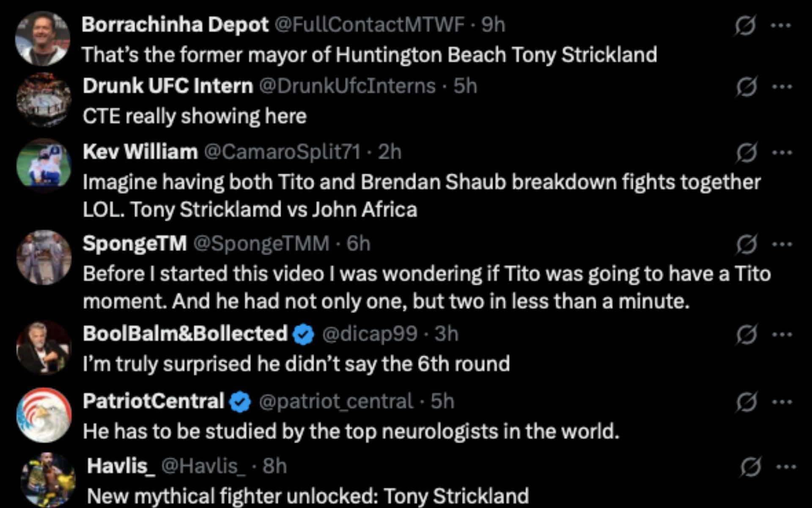Viewport: 812px width, 508px height.
Task: Click Grok icon on Havlis_ tweet
Action: pos(750,467)
